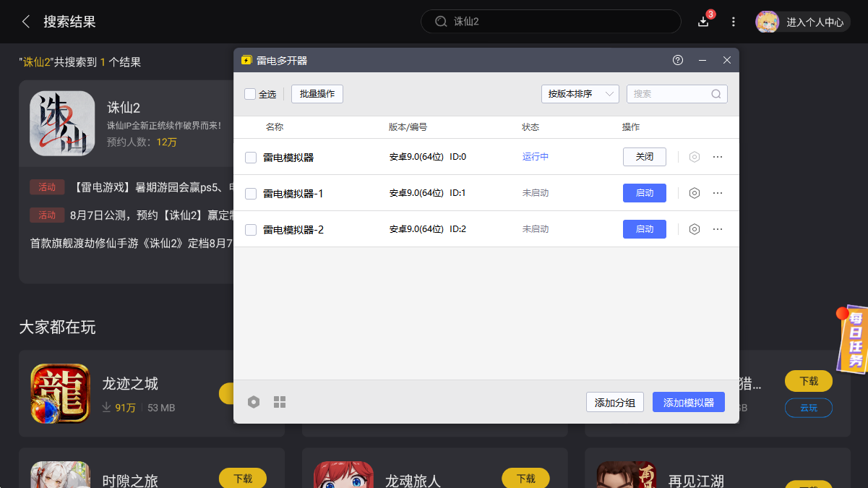
Task: Click search magnifier in 雷电多开器 search box
Action: click(716, 94)
